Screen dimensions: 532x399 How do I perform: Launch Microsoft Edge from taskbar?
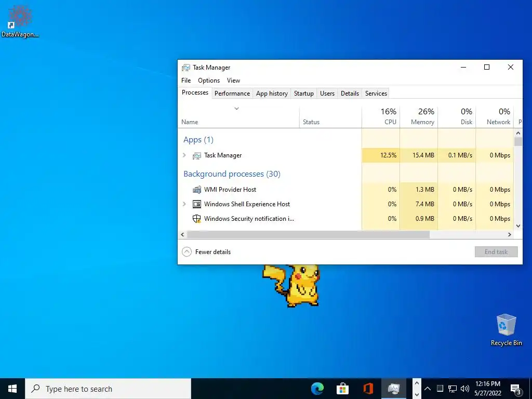coord(317,389)
